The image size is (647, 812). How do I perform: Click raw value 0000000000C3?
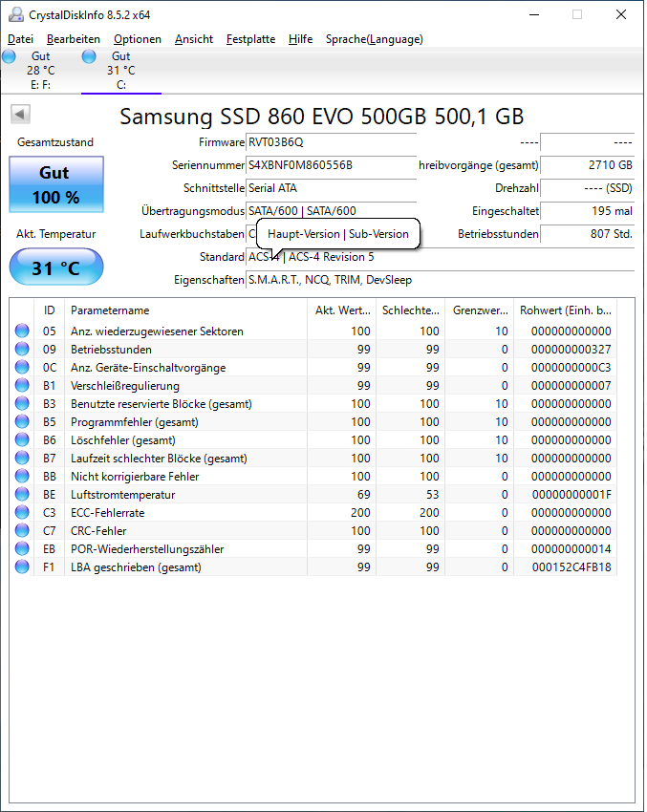pos(572,367)
